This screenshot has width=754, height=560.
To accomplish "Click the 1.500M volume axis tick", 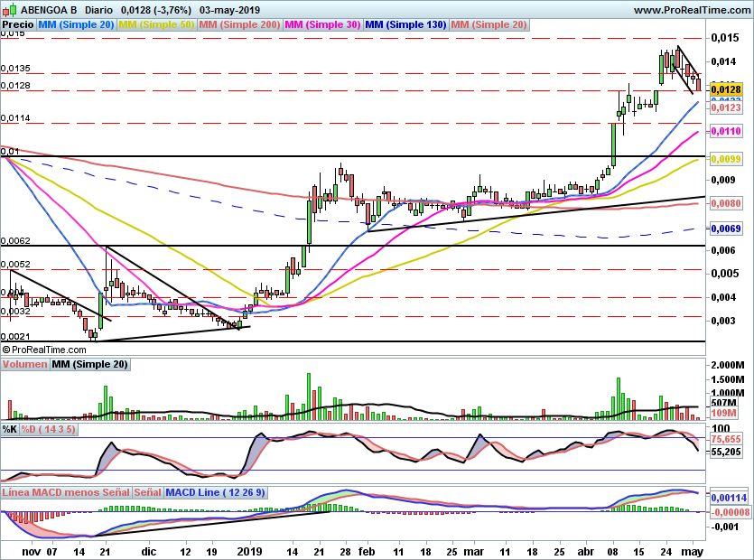I will [x=728, y=379].
